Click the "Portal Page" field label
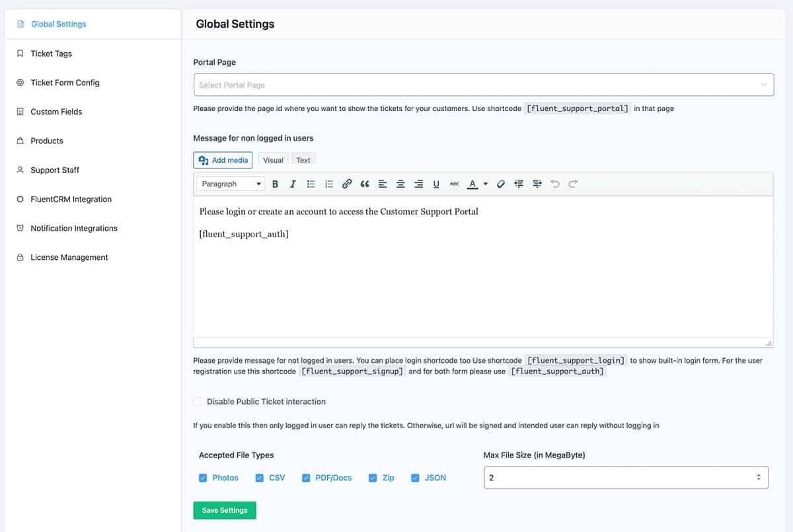793x532 pixels. pos(214,62)
